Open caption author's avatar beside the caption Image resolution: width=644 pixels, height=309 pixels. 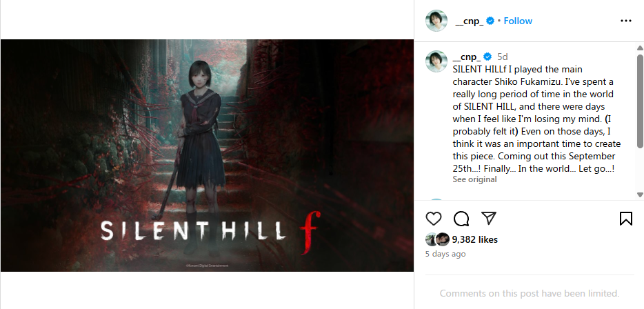436,61
